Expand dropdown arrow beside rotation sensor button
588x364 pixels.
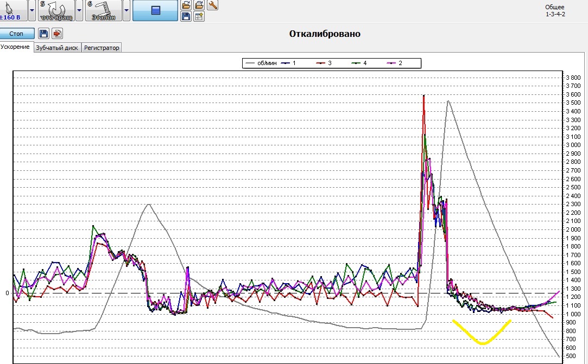tap(79, 10)
